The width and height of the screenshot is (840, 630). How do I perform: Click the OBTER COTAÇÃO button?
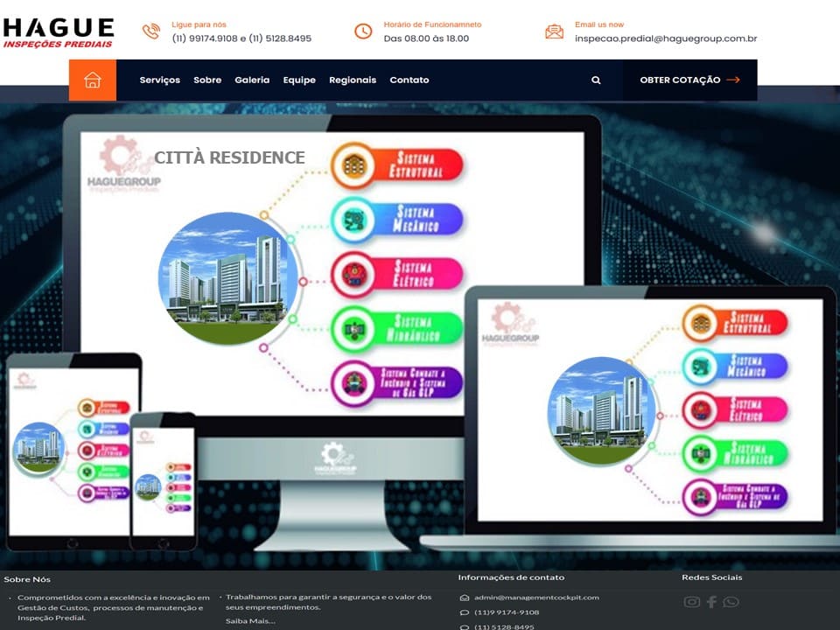pyautogui.click(x=690, y=80)
